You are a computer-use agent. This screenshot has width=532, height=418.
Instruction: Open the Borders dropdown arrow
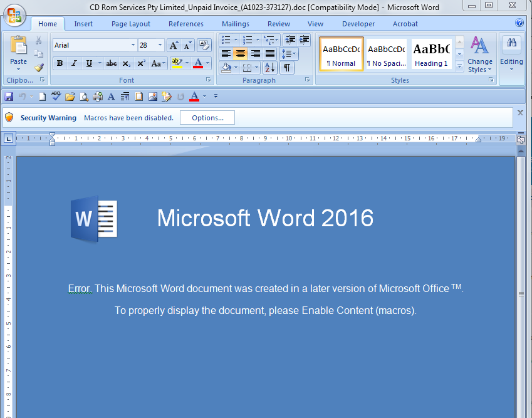256,68
